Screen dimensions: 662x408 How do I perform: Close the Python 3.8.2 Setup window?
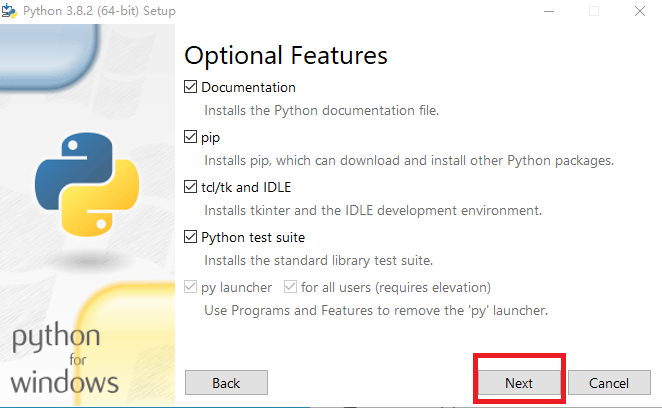click(x=639, y=11)
